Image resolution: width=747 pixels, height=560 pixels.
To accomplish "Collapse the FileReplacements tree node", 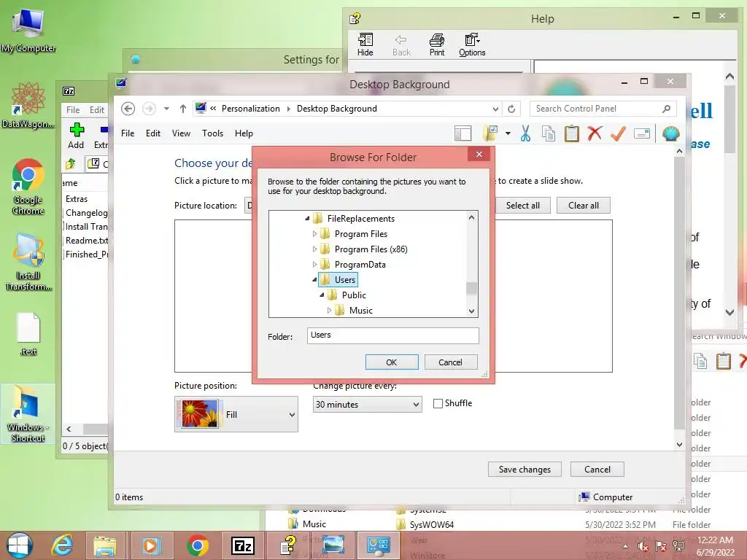I will (x=307, y=219).
